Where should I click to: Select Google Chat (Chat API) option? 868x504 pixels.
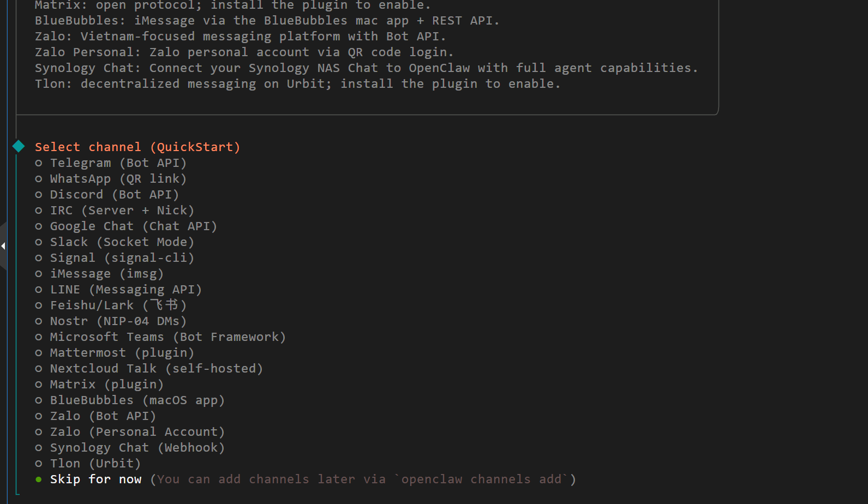[x=133, y=226]
